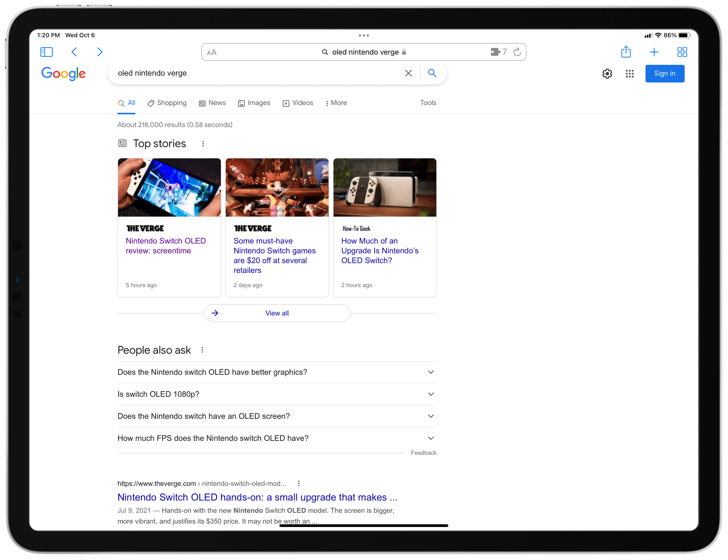Show the Safari sidebar

click(47, 52)
